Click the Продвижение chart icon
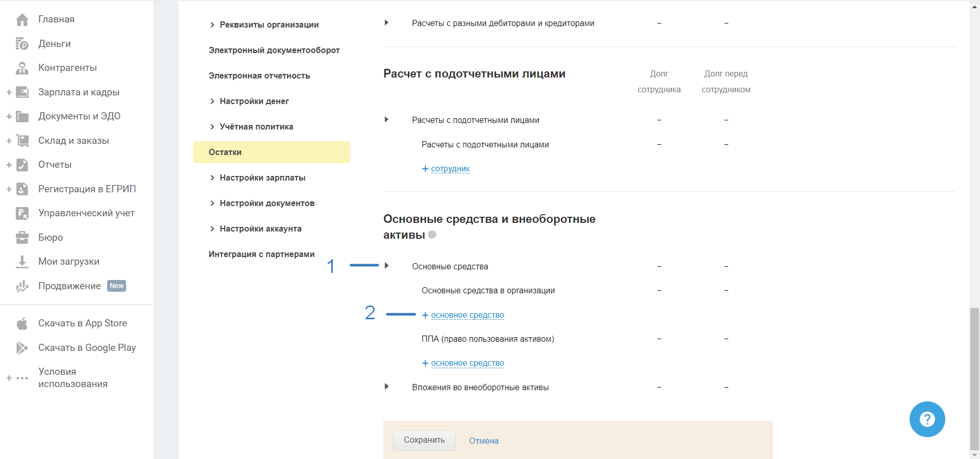 (x=22, y=286)
